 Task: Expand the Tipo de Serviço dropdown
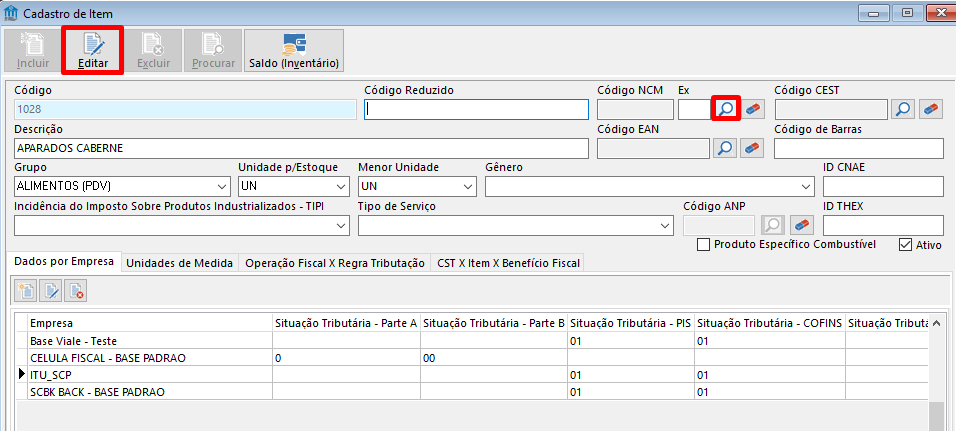coord(665,226)
